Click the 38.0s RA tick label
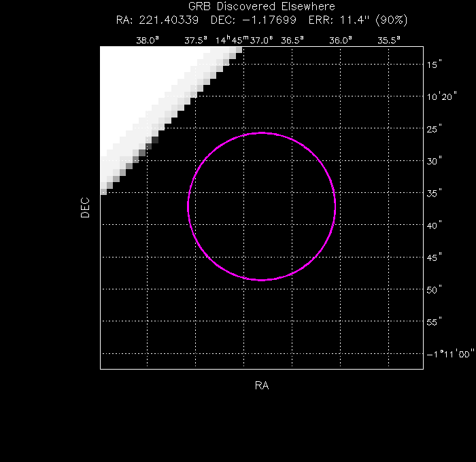 [148, 40]
